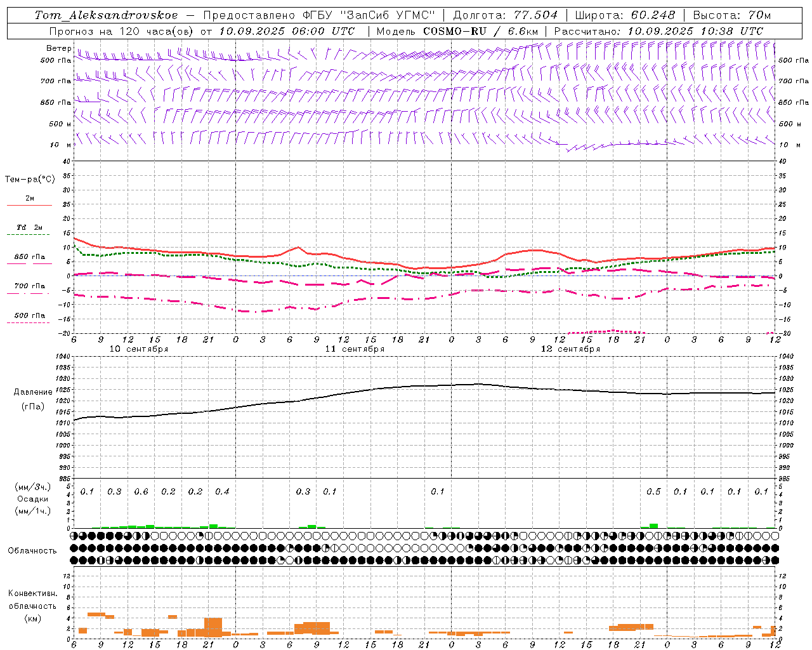This screenshot has height=650, width=812.
Task: Click the model name COSMO-RU / 6.6км
Action: point(481,31)
